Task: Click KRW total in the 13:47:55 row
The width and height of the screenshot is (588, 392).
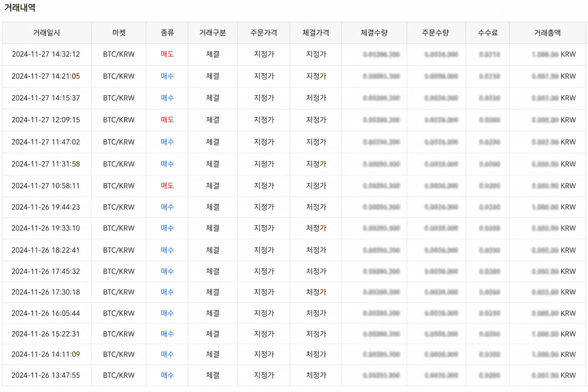Action: [x=554, y=375]
